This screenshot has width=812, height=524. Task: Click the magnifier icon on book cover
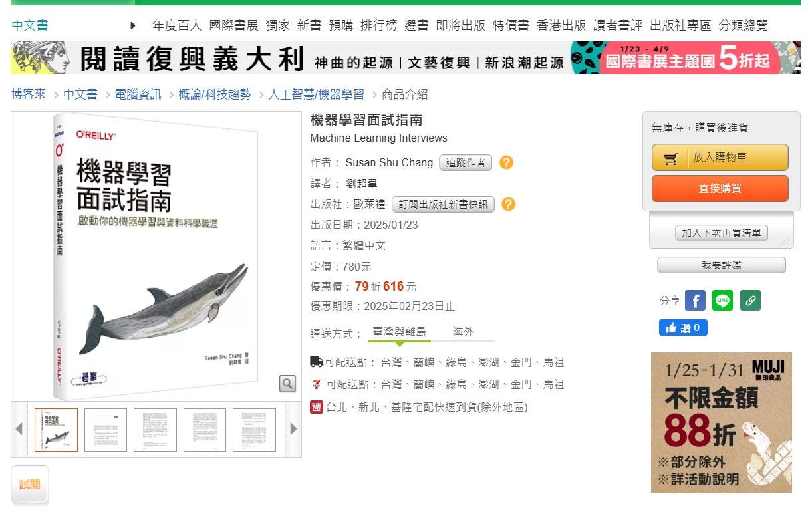[x=287, y=384]
